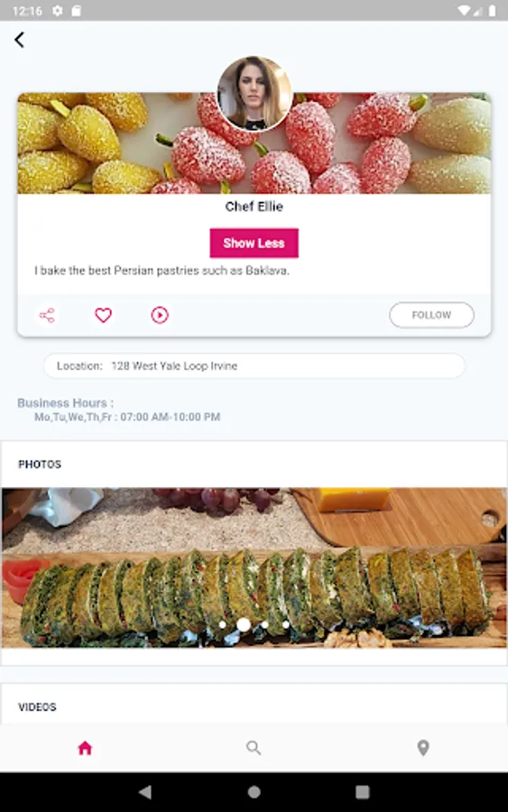The height and width of the screenshot is (812, 508).
Task: Tap the Chef Ellie name title
Action: coord(254,207)
